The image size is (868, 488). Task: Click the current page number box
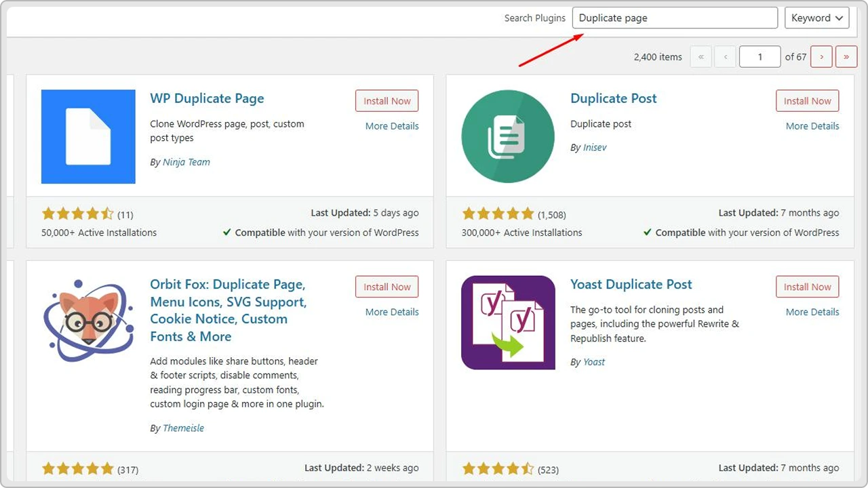(759, 57)
